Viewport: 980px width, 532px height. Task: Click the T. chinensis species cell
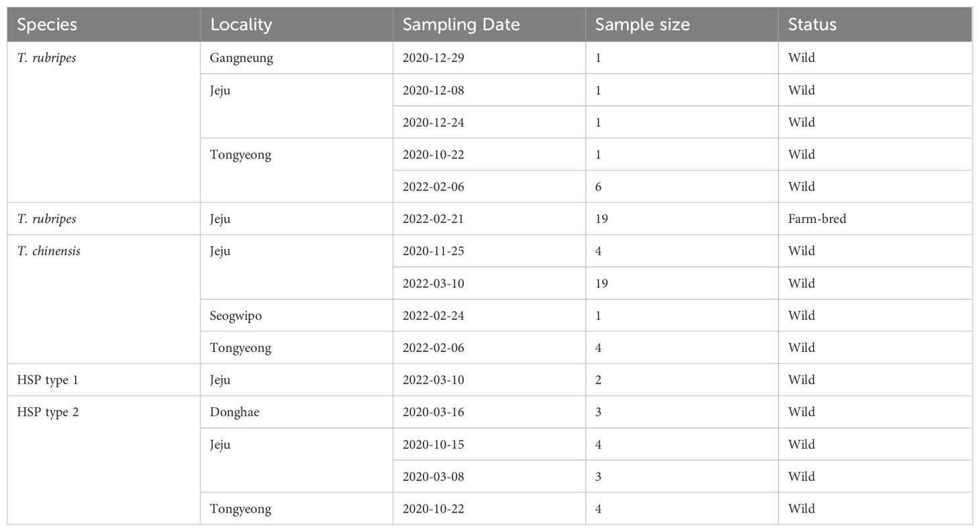pyautogui.click(x=103, y=300)
